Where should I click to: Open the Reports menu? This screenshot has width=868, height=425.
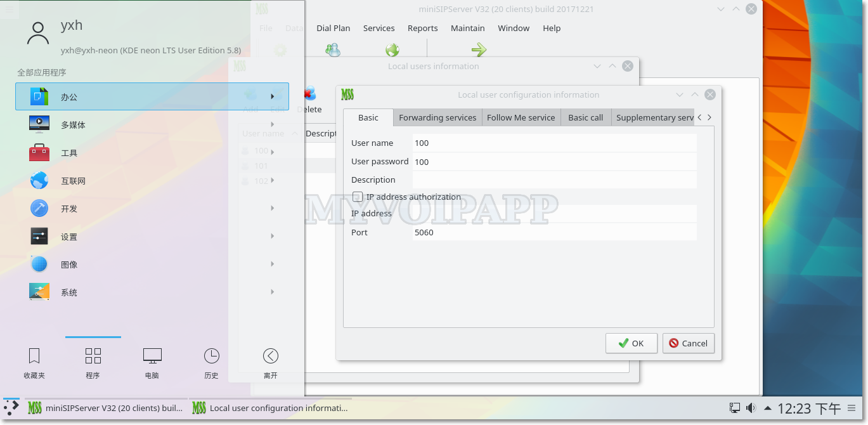click(x=423, y=28)
